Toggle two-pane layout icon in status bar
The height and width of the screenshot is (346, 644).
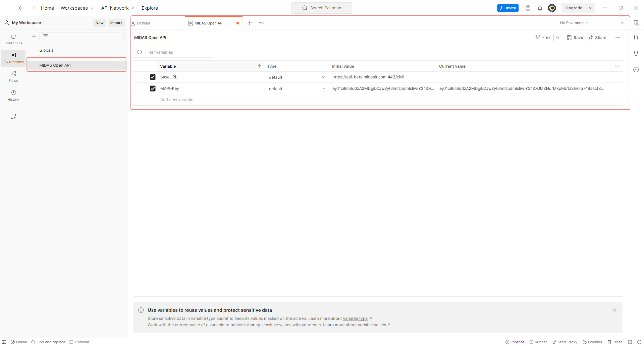(630, 342)
